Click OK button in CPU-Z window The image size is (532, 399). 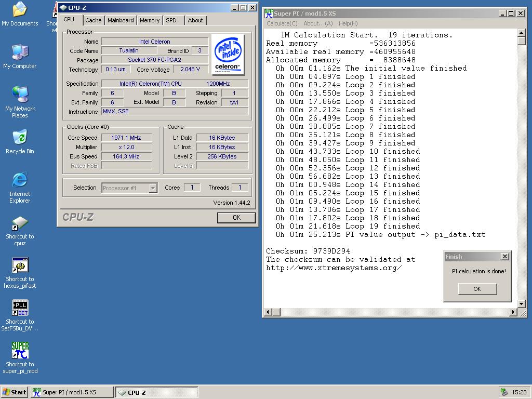(x=236, y=218)
